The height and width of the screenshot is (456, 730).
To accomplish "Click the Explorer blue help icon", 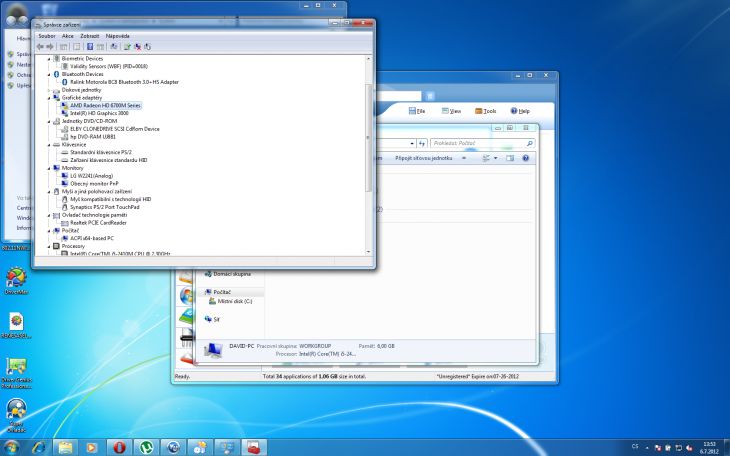I will (x=526, y=158).
